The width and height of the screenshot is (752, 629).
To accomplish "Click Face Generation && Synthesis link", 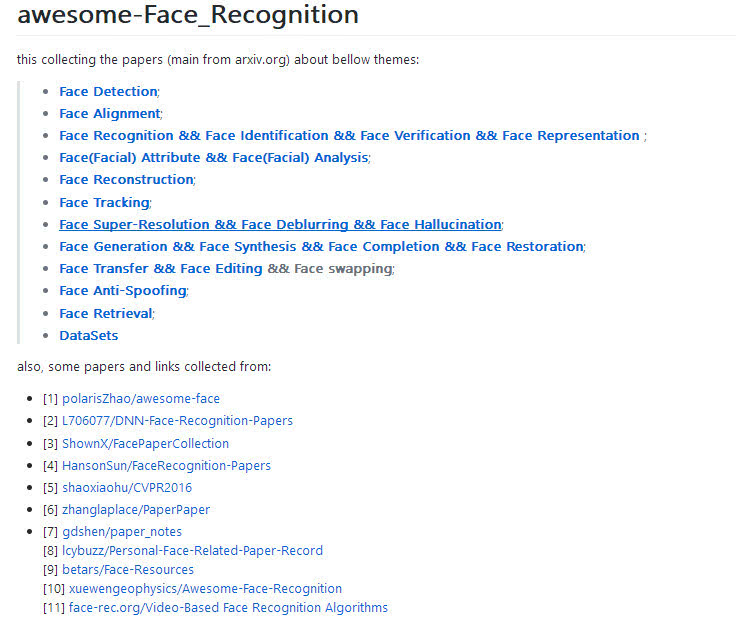I will coord(321,247).
